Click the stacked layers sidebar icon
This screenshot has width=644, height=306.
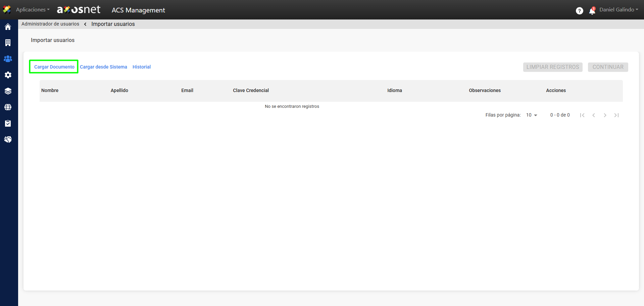(x=8, y=91)
